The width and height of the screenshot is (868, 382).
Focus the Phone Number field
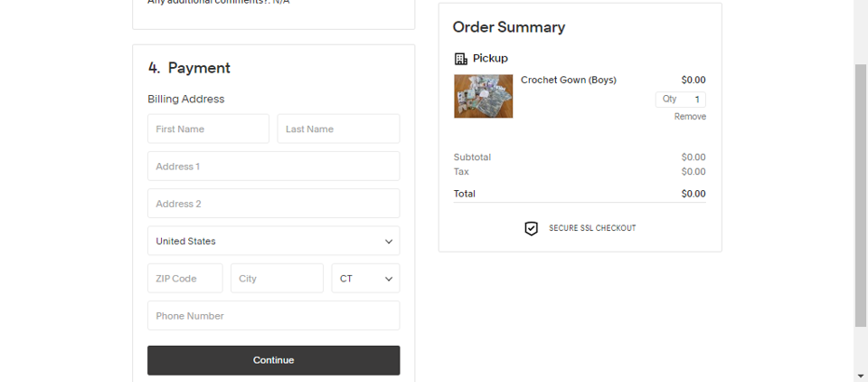(x=273, y=316)
